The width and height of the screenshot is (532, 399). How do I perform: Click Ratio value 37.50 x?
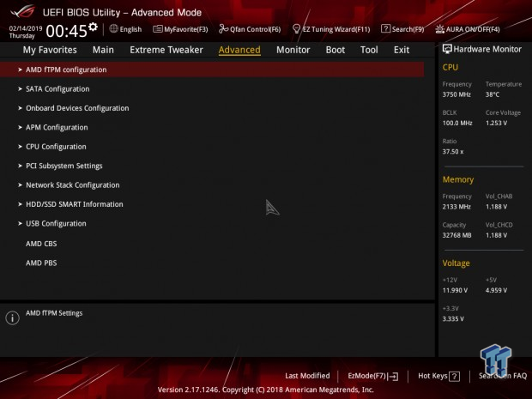point(453,152)
